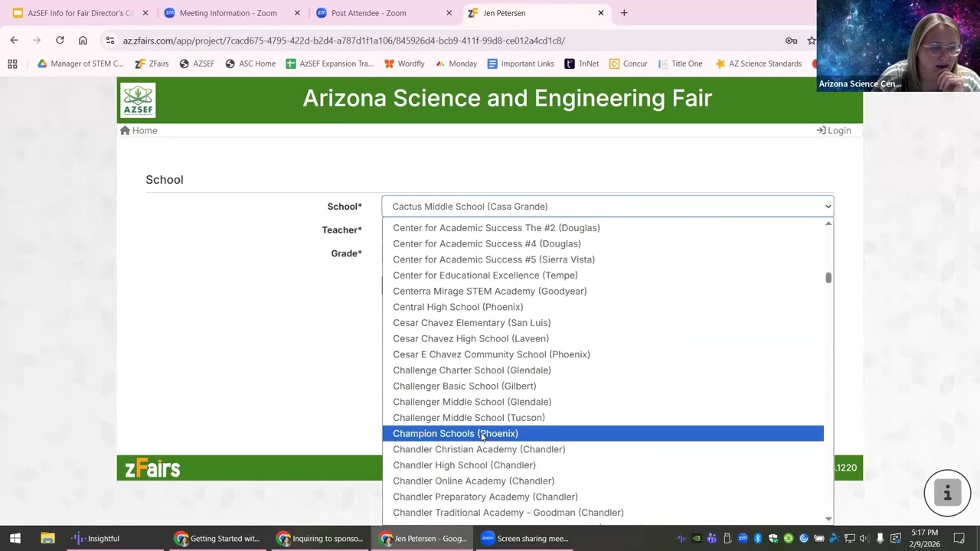Reload the page with the refresh icon
Viewport: 980px width, 551px height.
pos(60,41)
